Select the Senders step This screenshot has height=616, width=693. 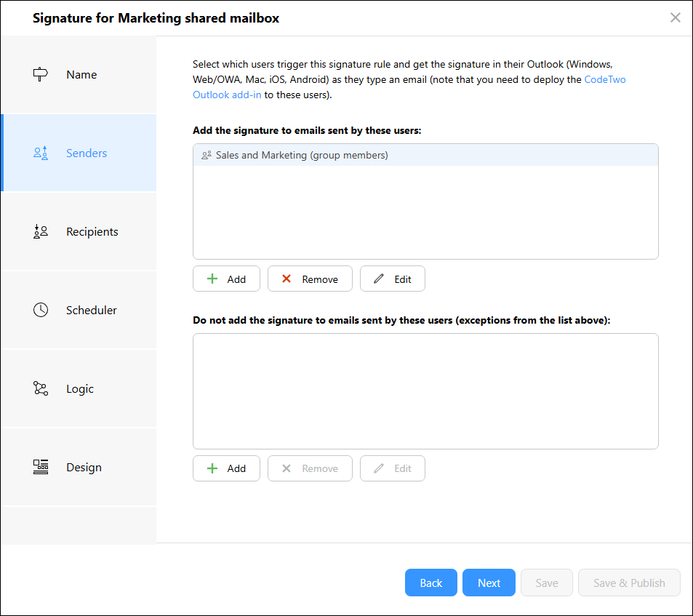point(79,153)
